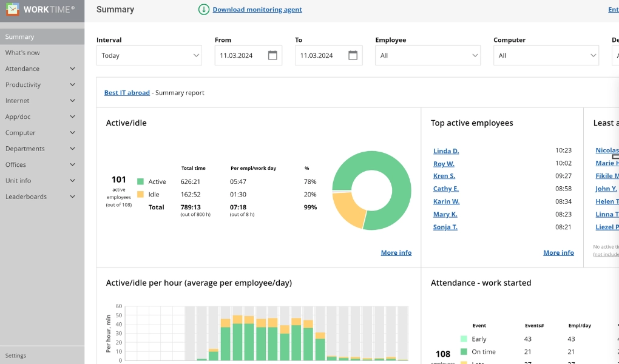Click the Download monitoring agent link
Screen dimensions: 619x364
tap(257, 10)
